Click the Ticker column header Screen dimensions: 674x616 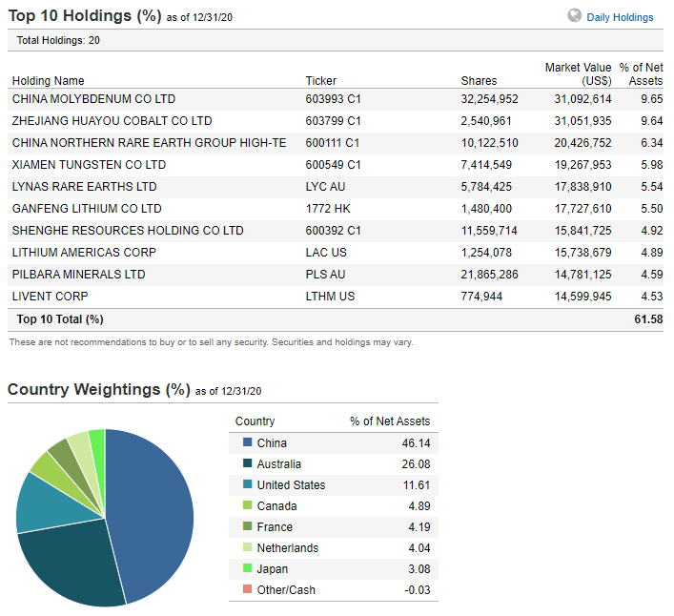point(320,81)
